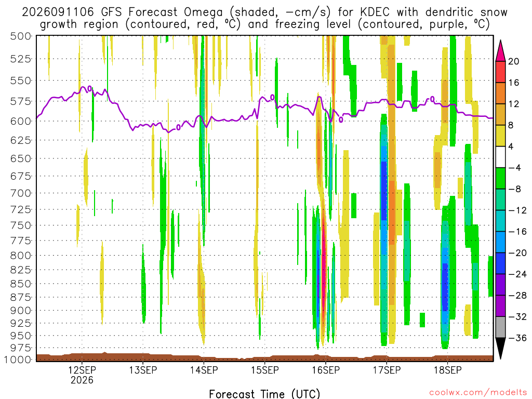Click the yellow 4 to 8 color swatch
The height and width of the screenshot is (399, 532).
[500, 136]
